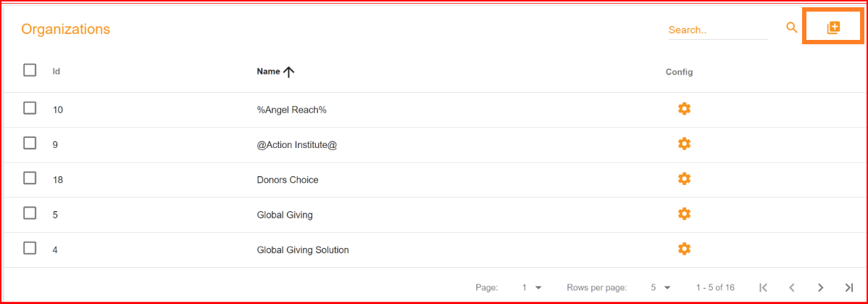Expand the Rows per page dropdown
The image size is (868, 304).
pos(661,287)
